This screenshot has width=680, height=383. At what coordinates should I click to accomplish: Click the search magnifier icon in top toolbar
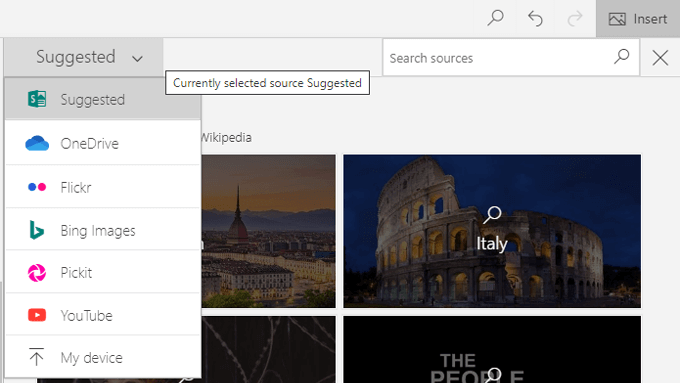click(x=495, y=18)
